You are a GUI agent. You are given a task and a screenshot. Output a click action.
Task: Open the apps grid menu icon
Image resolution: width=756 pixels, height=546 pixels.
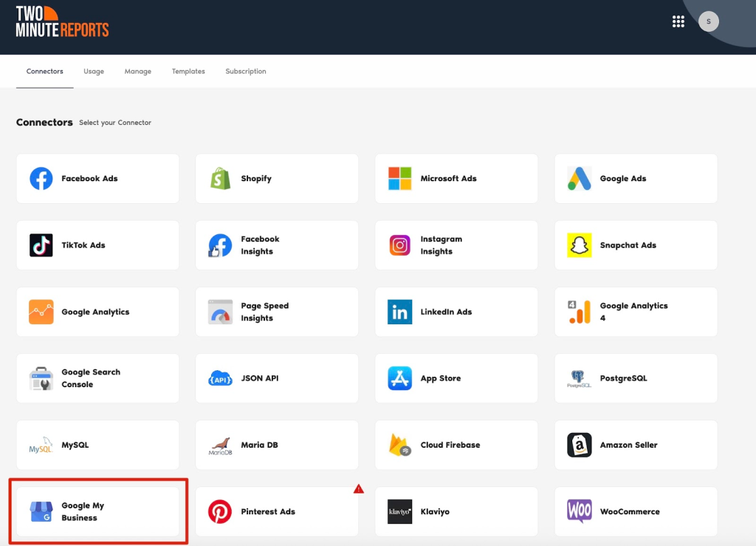tap(678, 21)
